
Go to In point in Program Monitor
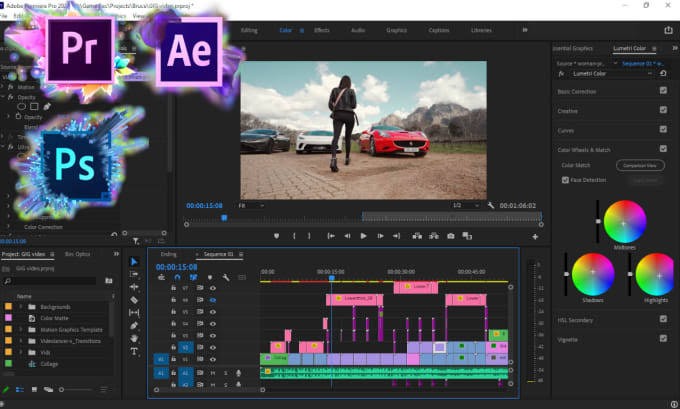(331, 236)
